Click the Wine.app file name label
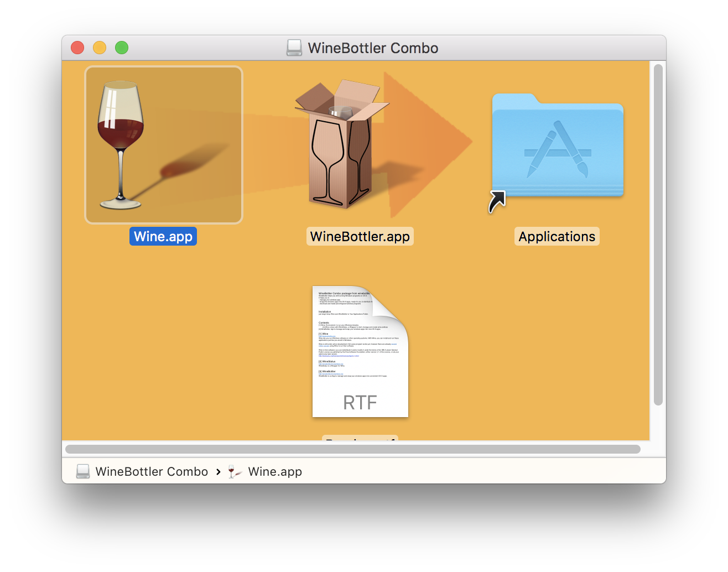The image size is (728, 572). [x=163, y=236]
